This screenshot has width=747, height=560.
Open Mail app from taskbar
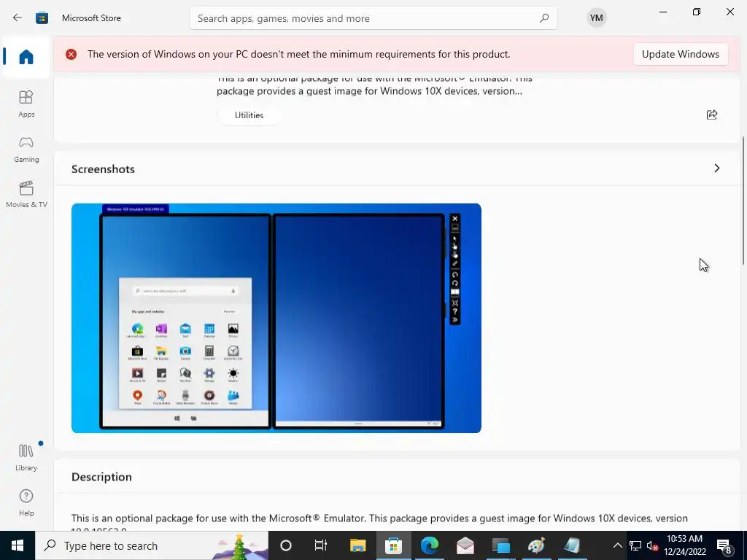pos(465,545)
